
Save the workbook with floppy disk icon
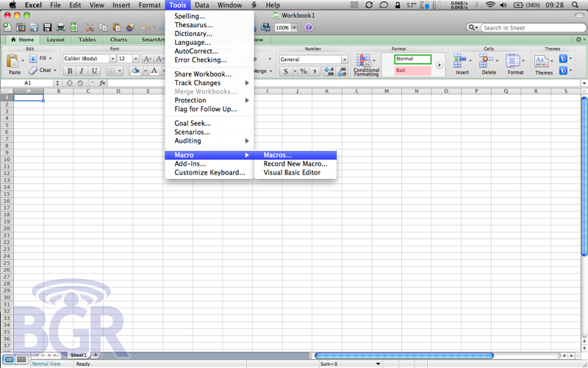[47, 27]
